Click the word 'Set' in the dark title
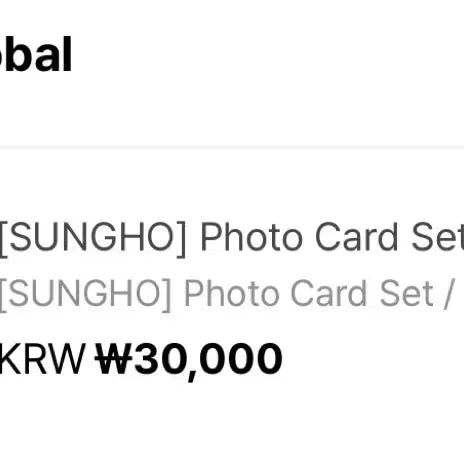This screenshot has height=464, width=464. click(x=438, y=237)
